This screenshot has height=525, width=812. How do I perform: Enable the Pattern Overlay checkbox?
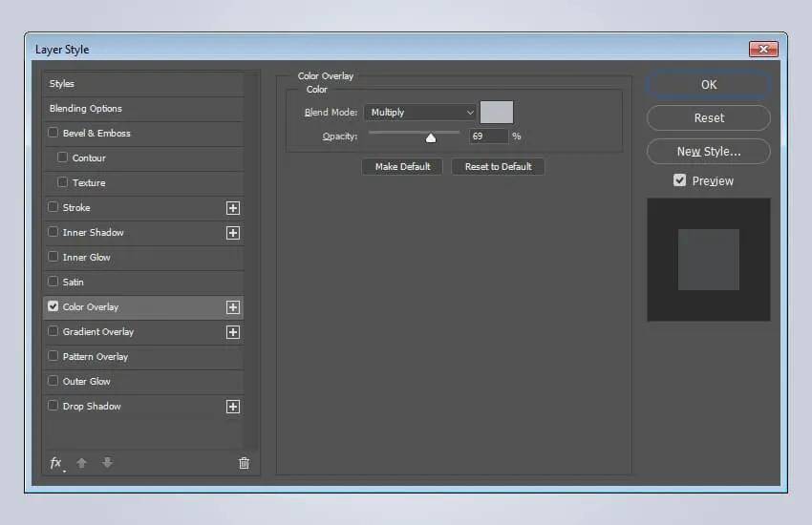(x=53, y=356)
